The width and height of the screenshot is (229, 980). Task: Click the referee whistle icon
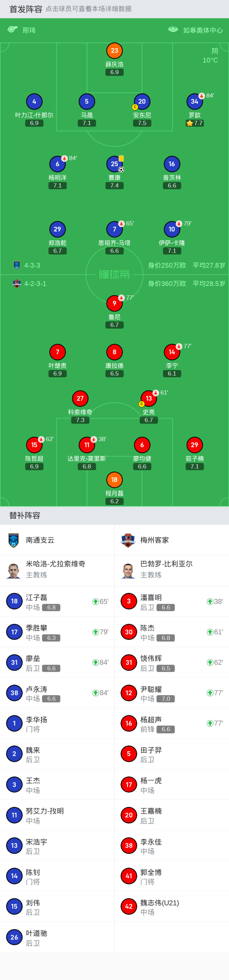pos(12,29)
